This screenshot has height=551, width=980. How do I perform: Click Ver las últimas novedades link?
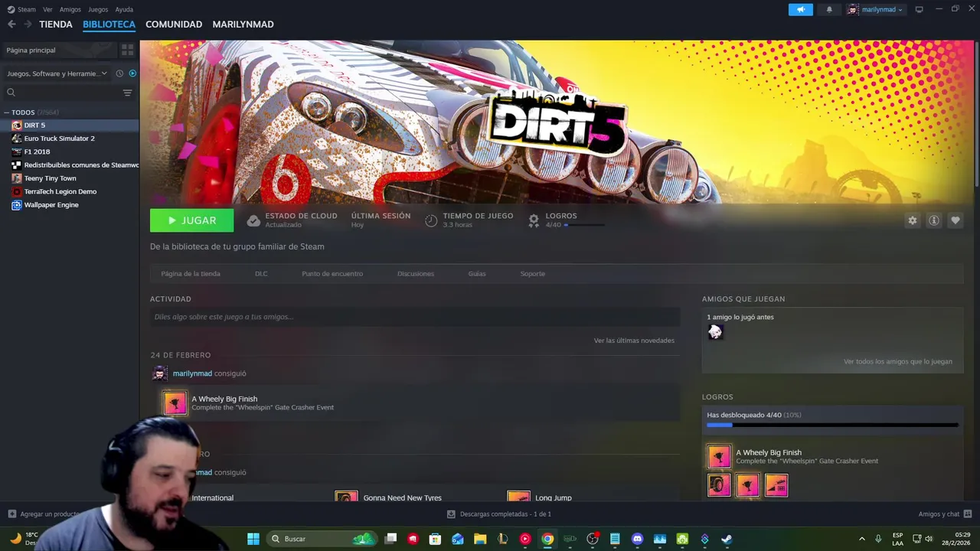click(x=634, y=341)
